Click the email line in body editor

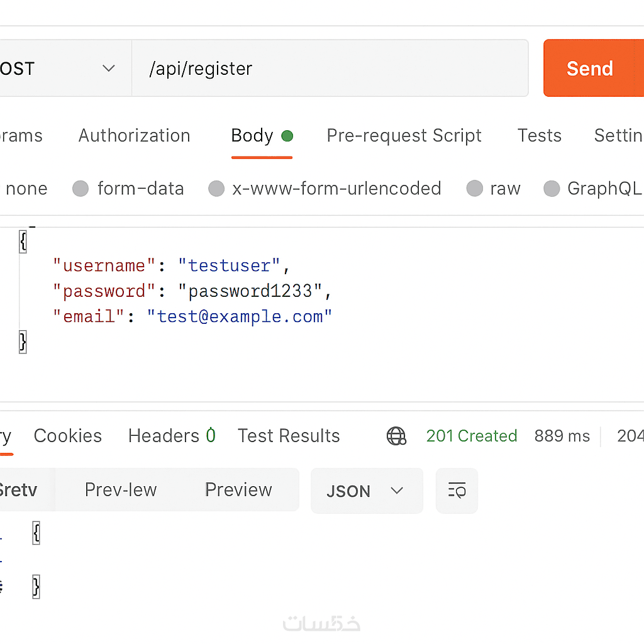(192, 316)
